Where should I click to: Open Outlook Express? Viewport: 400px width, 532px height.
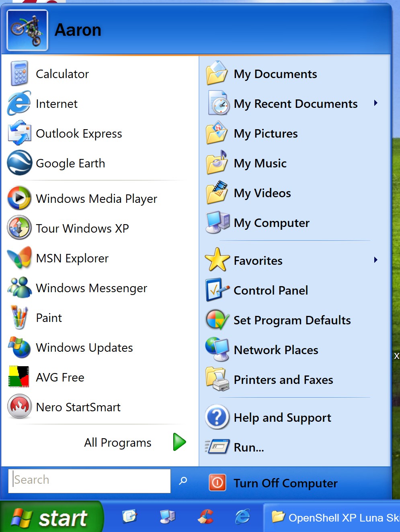point(79,133)
